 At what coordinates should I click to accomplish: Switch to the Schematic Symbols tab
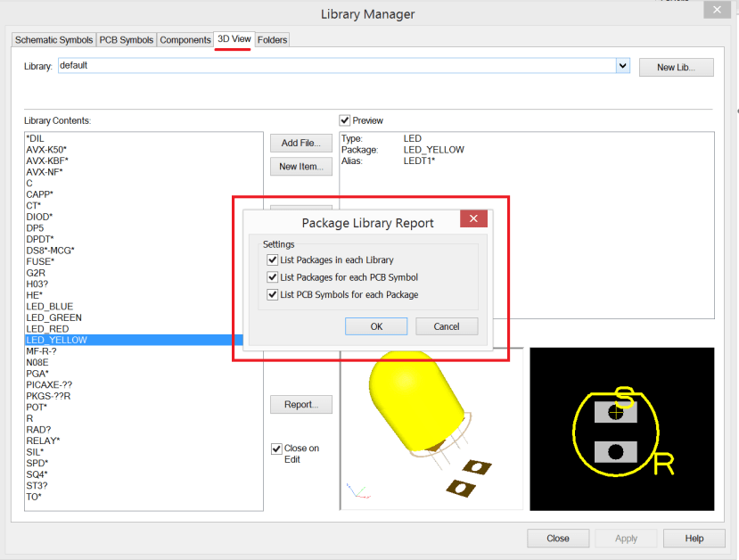point(53,40)
